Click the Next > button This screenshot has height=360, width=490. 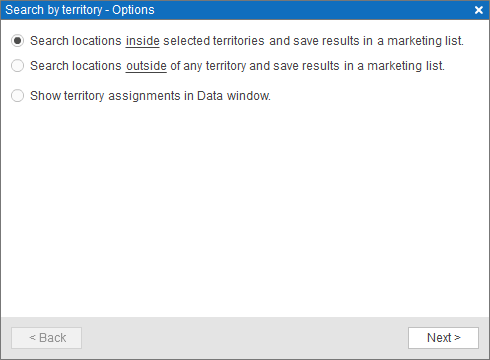point(443,338)
